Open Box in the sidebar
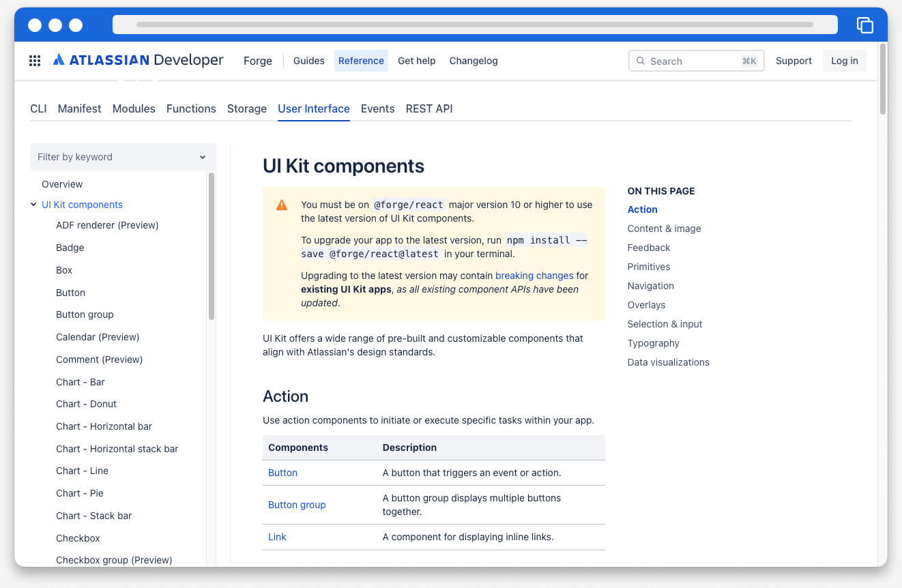Screen dimensions: 902x588 [64, 270]
